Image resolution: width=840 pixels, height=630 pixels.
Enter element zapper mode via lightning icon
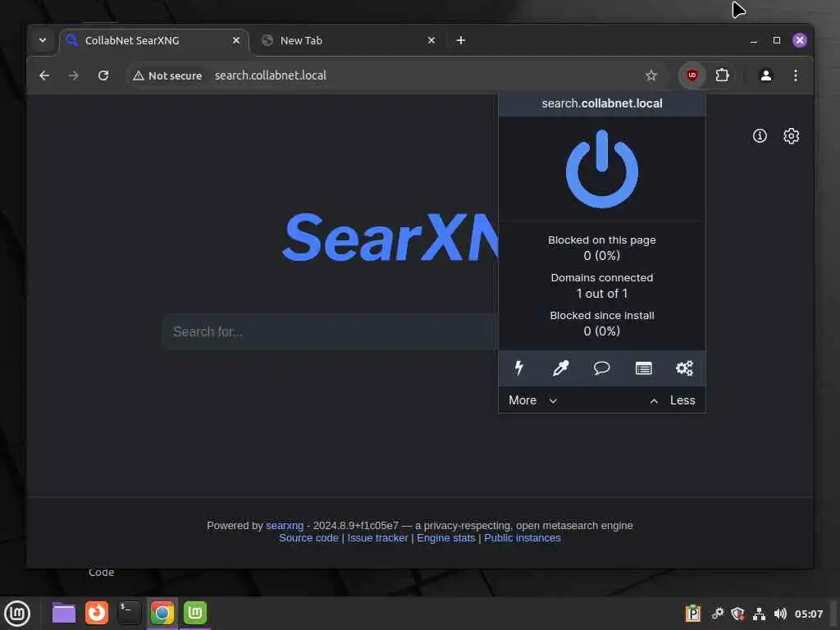518,368
